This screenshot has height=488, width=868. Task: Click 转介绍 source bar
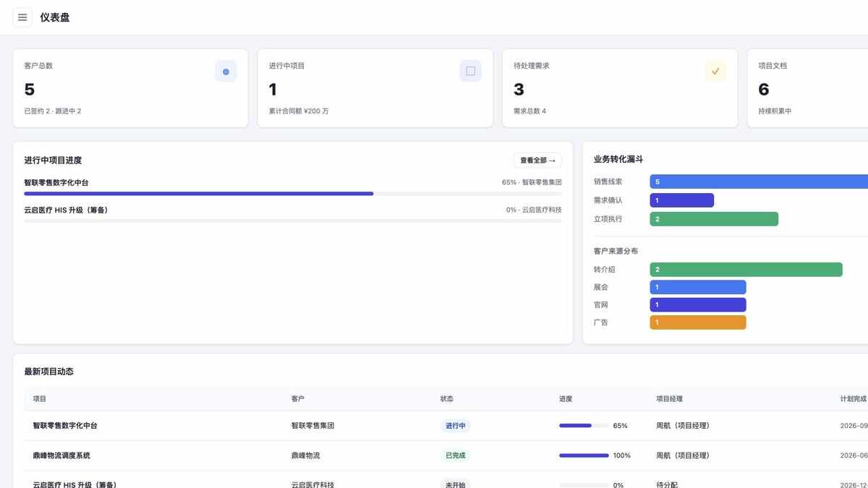746,270
